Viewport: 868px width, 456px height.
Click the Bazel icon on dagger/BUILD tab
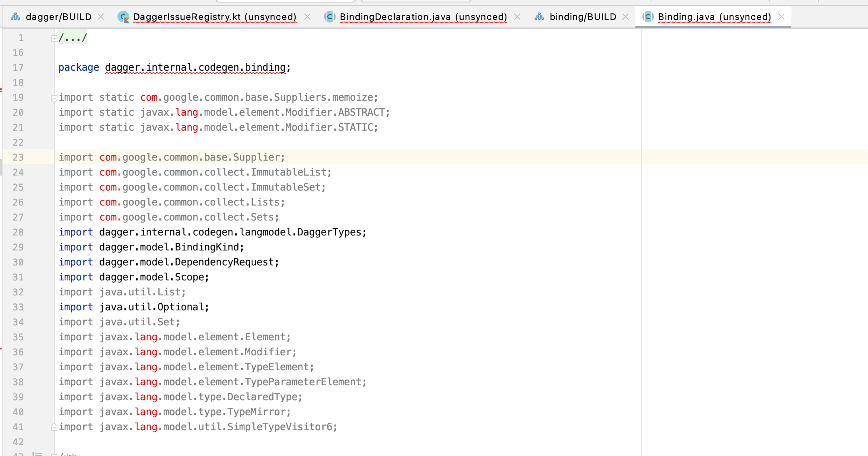click(x=15, y=17)
